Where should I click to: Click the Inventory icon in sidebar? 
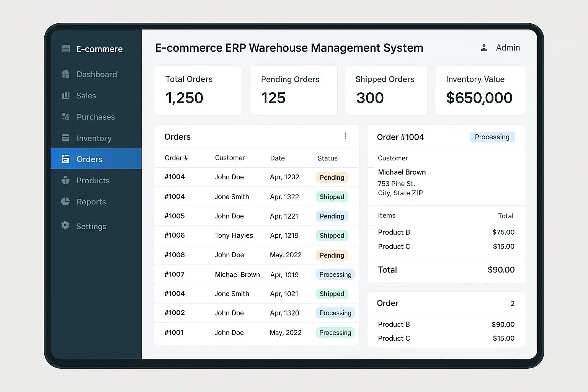click(x=66, y=137)
